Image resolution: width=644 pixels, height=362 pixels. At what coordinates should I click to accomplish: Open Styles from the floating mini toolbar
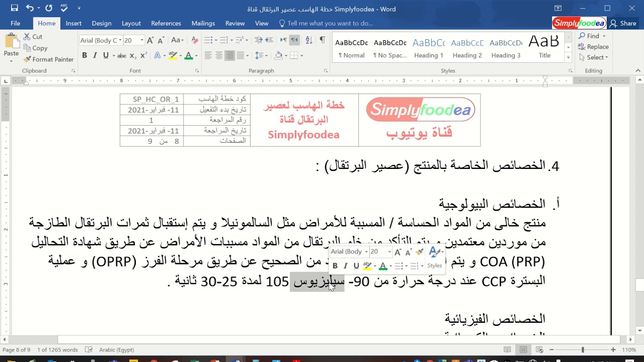pos(435,258)
